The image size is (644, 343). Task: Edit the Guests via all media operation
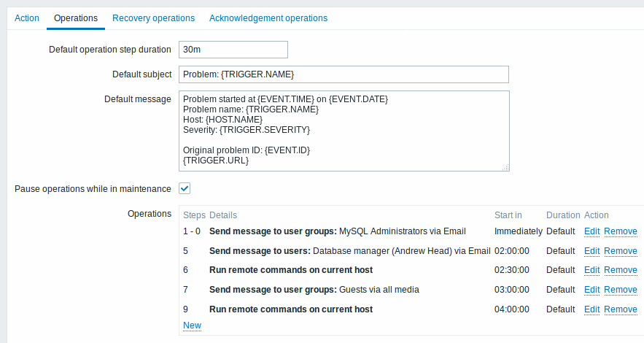[x=591, y=290]
